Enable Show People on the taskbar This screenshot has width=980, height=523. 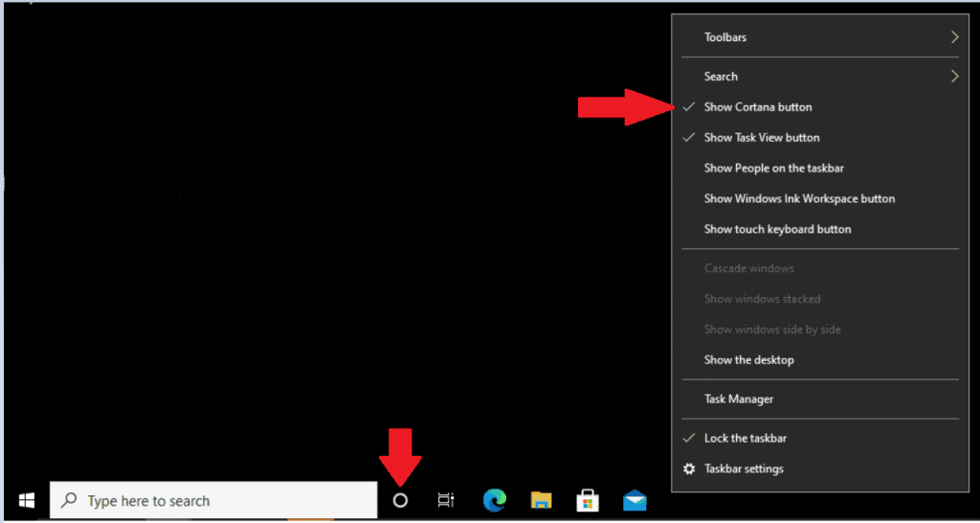(x=773, y=169)
